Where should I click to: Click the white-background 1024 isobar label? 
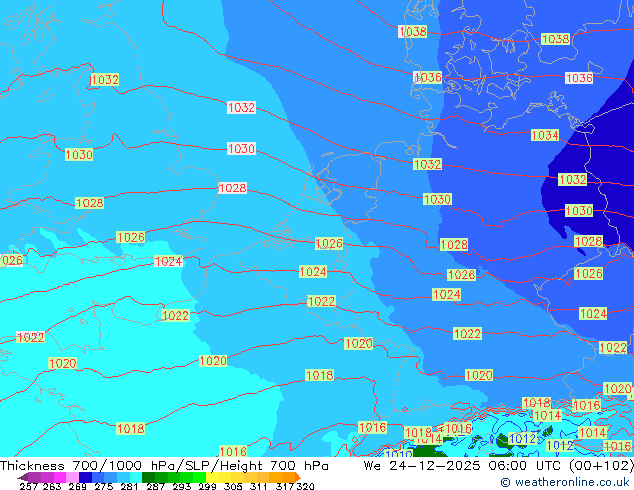[168, 262]
